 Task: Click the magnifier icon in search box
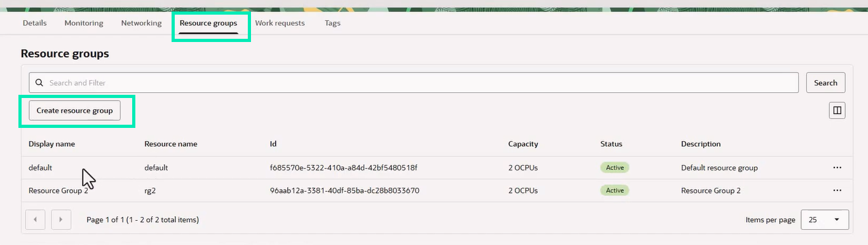pos(39,83)
